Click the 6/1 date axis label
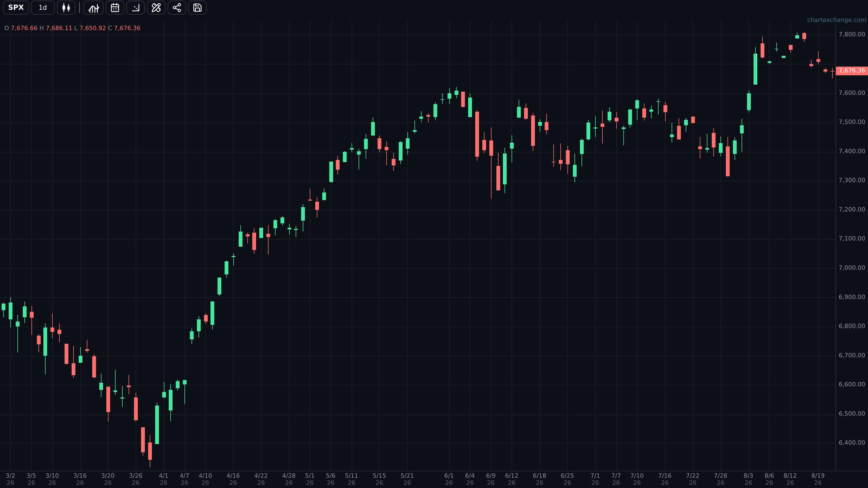 449,479
